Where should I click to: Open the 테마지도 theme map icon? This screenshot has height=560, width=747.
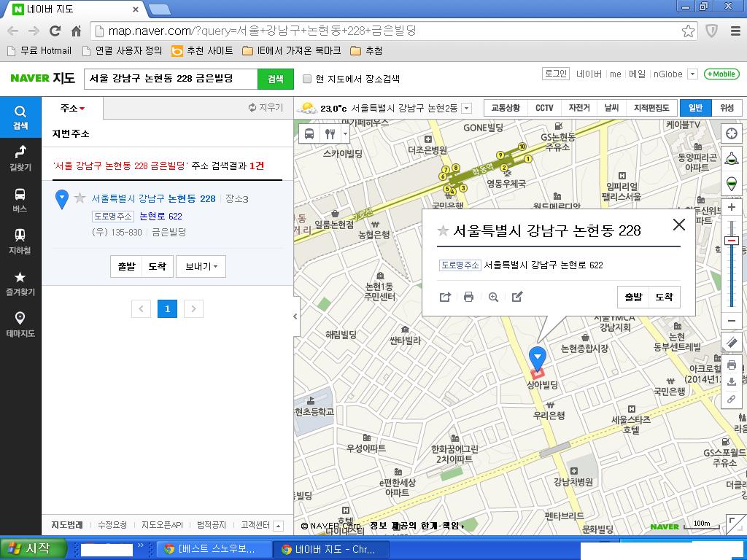[x=20, y=324]
